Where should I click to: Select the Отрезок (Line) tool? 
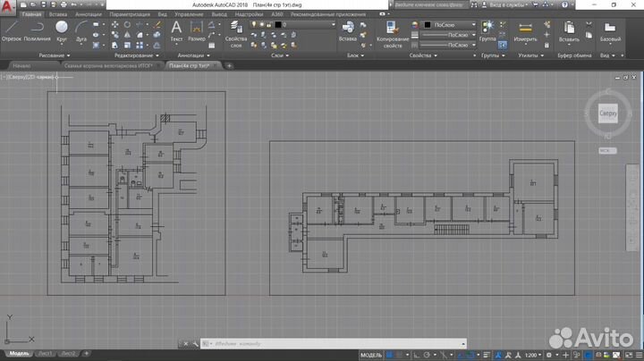11,29
